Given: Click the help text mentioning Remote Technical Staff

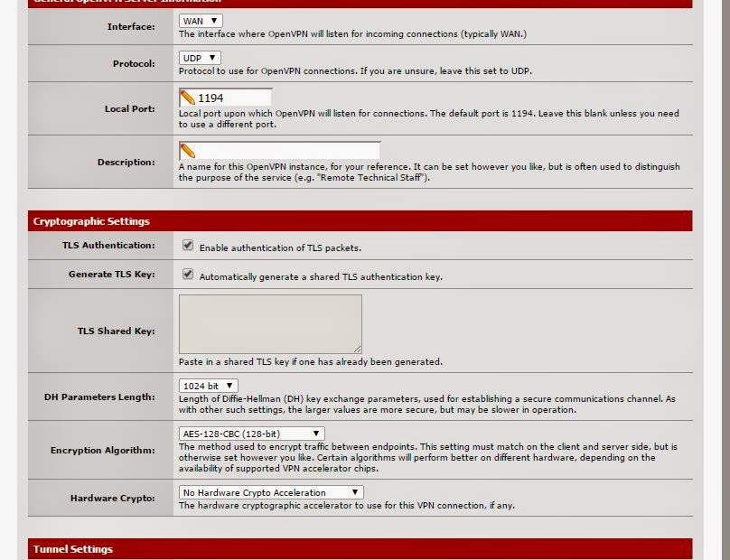Looking at the screenshot, I should click(429, 172).
